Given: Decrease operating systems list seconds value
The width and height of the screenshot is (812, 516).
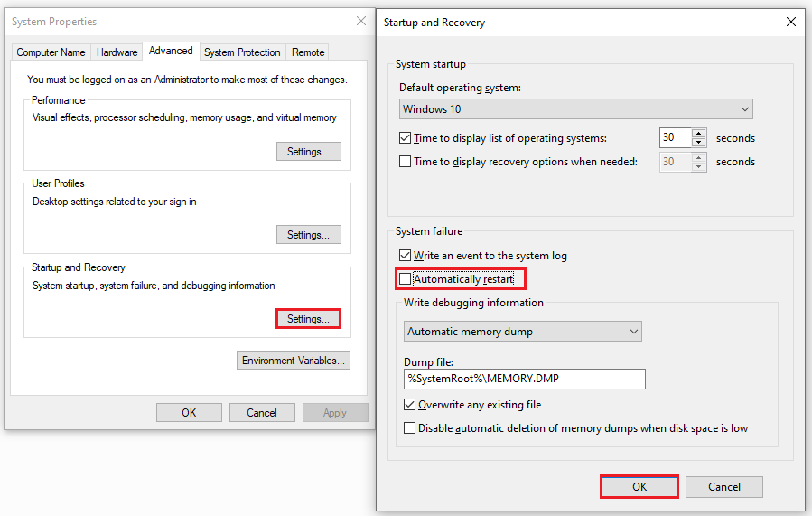Looking at the screenshot, I should pyautogui.click(x=698, y=143).
